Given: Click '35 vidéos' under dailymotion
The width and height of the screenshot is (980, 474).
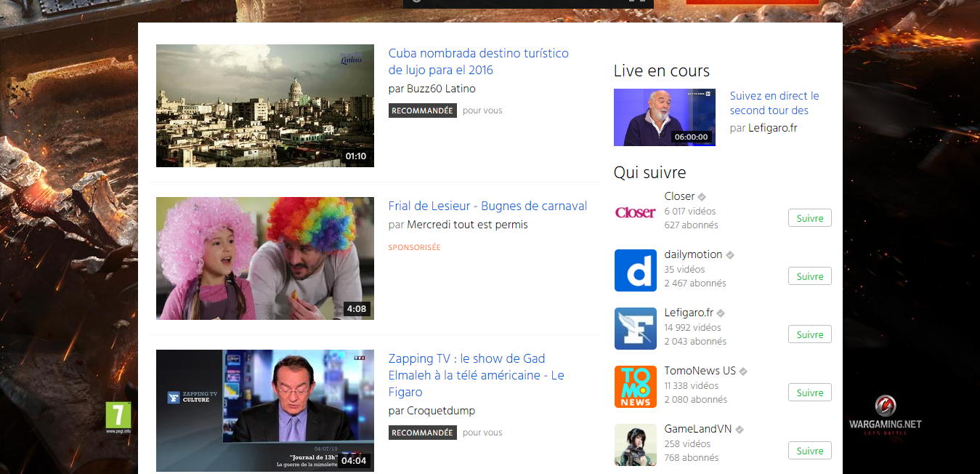Looking at the screenshot, I should (685, 269).
